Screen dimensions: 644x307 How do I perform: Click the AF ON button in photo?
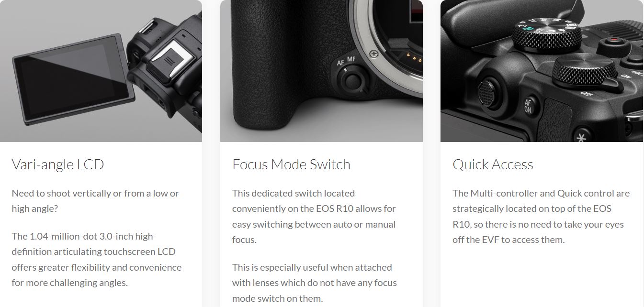pos(528,106)
